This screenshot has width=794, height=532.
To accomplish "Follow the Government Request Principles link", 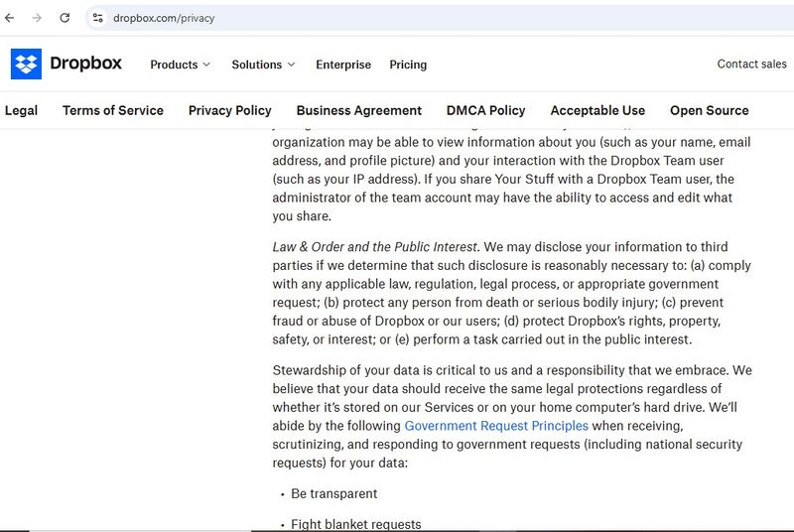I will (496, 426).
